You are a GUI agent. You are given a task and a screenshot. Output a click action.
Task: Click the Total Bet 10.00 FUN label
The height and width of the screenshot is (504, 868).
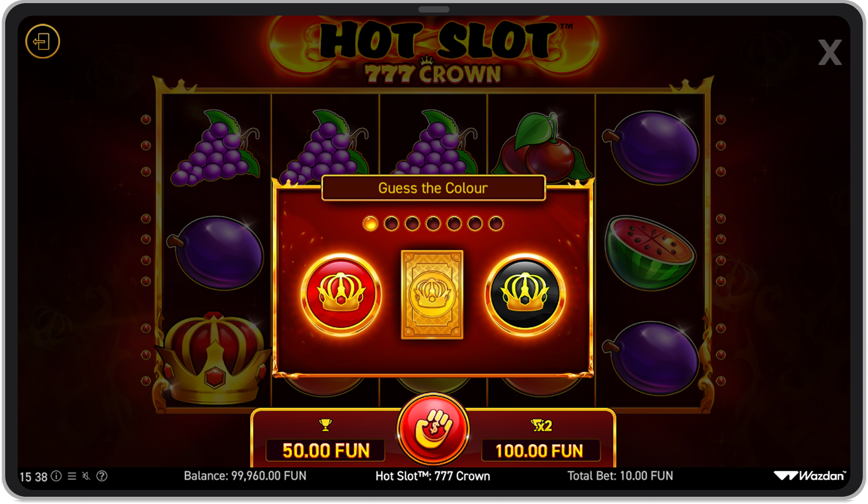click(620, 476)
